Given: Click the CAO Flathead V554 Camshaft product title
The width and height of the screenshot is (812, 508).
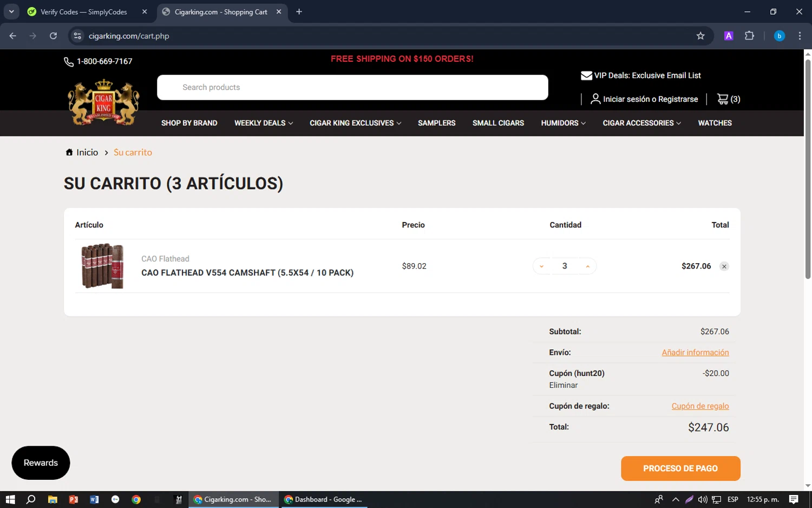Looking at the screenshot, I should coord(247,273).
